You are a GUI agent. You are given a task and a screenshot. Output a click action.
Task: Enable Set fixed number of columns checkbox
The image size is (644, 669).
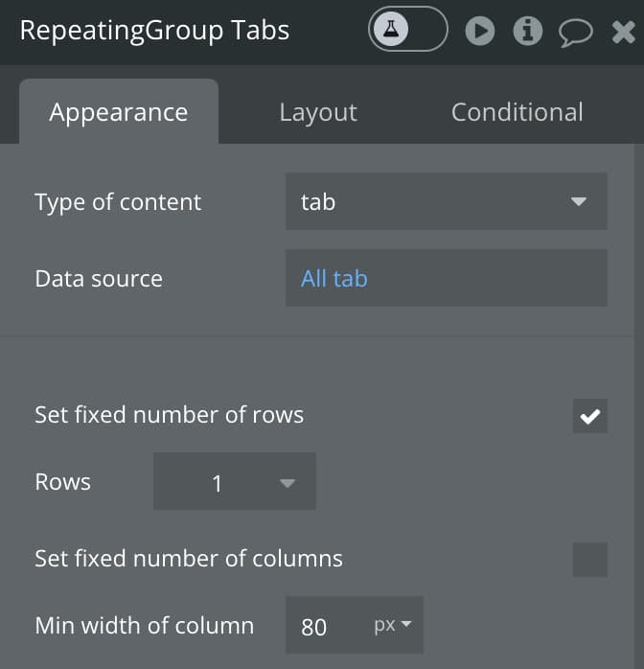(x=589, y=560)
